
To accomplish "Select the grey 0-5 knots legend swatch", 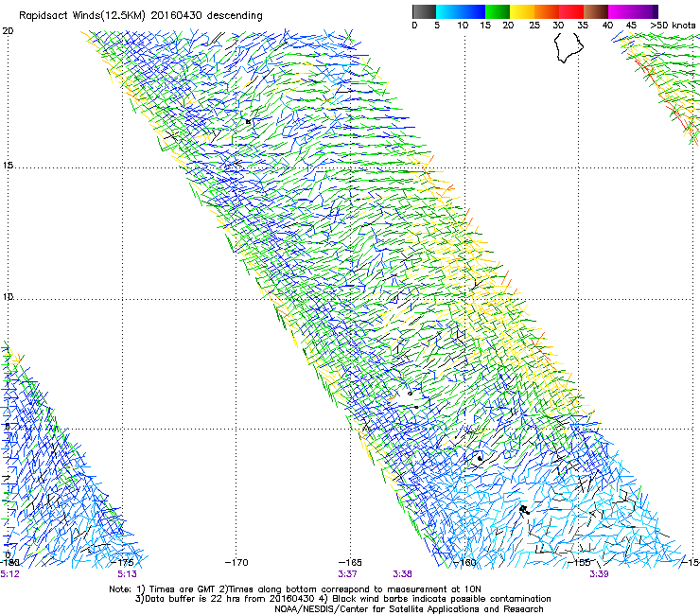I will coord(424,11).
